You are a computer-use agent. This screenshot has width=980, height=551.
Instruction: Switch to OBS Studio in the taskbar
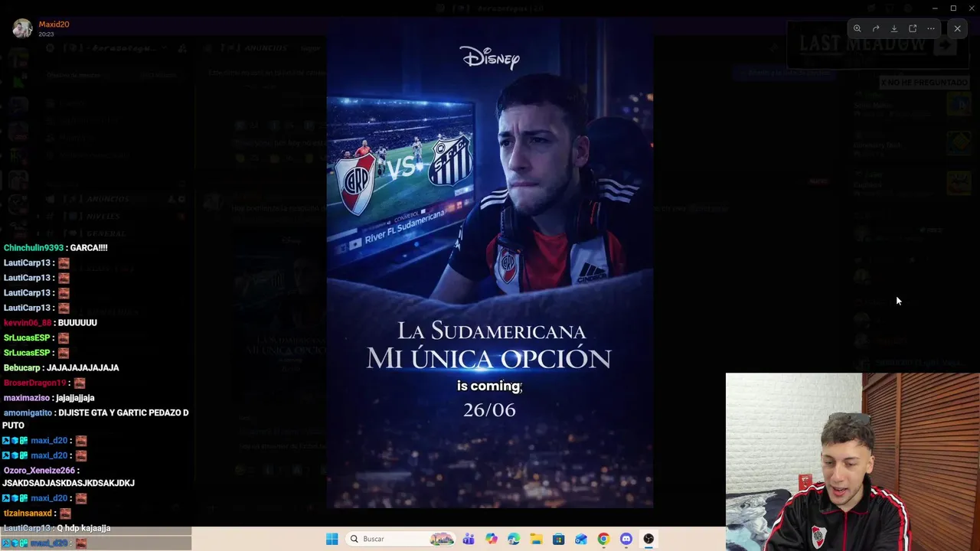coord(648,539)
